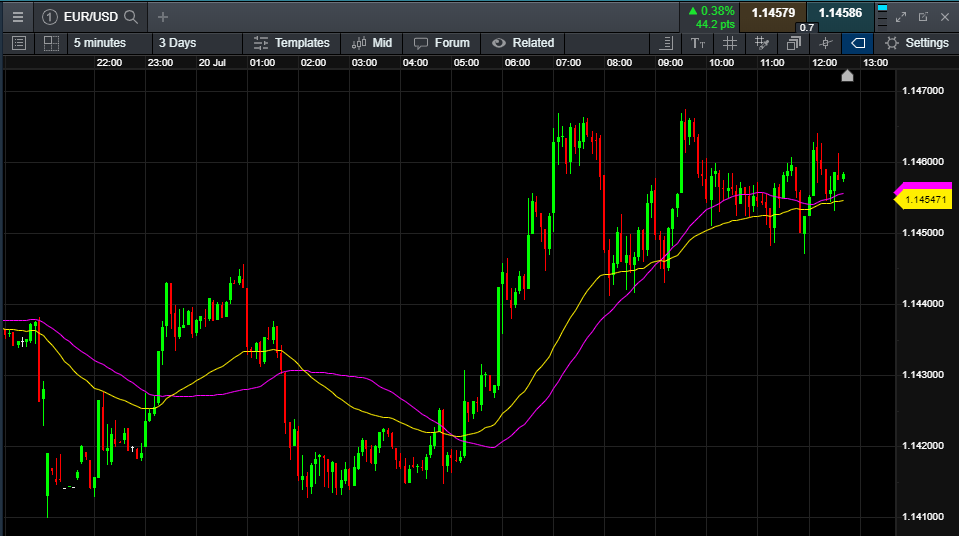The width and height of the screenshot is (959, 536).
Task: Click the EUR/USD symbol search magnifier
Action: pyautogui.click(x=131, y=17)
